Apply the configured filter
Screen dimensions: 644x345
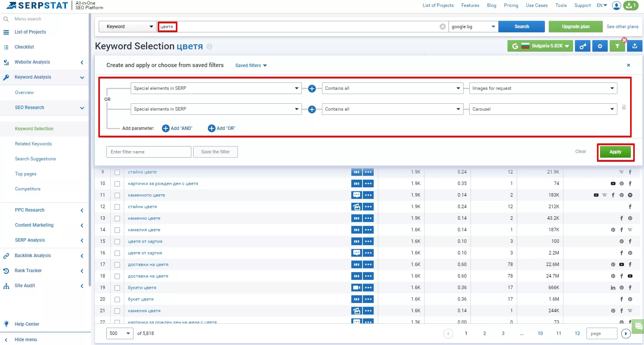pos(615,152)
